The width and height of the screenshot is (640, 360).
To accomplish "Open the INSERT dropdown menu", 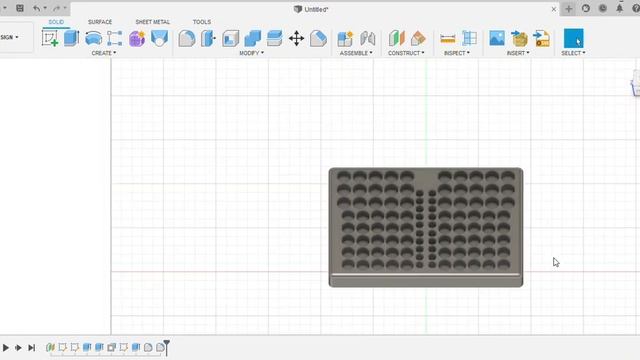I will 518,53.
